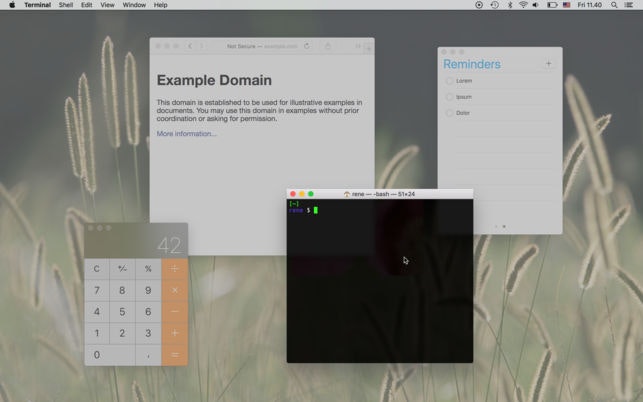Image resolution: width=643 pixels, height=402 pixels.
Task: Open Spotlight search magnifier
Action: pyautogui.click(x=614, y=5)
